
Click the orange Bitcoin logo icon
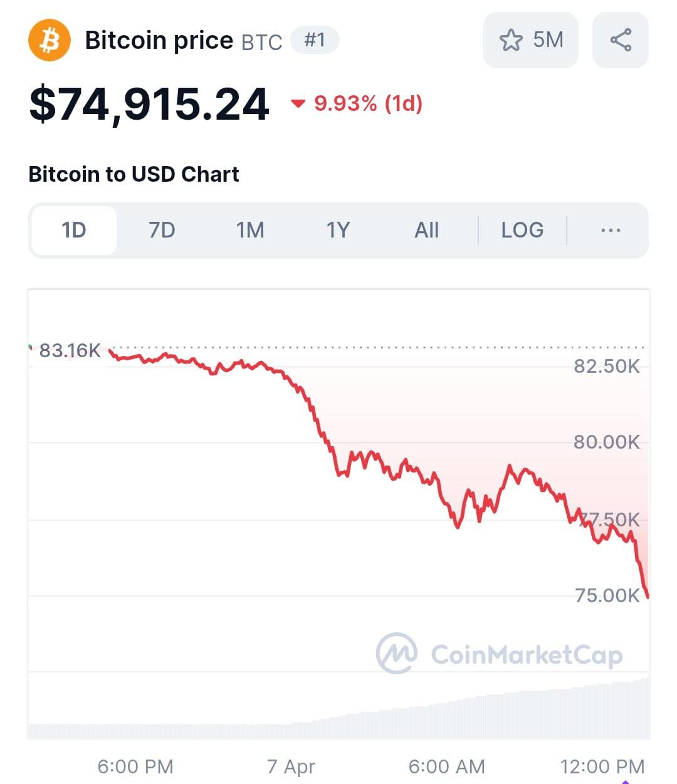point(50,40)
